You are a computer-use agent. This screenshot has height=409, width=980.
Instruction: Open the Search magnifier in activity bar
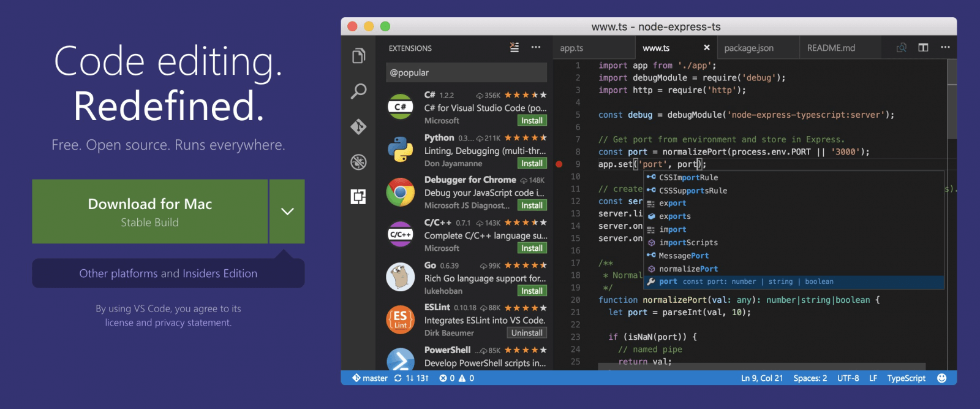pyautogui.click(x=359, y=91)
